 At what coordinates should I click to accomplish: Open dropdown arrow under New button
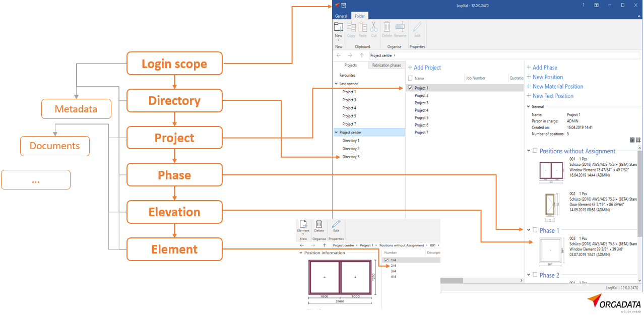tap(339, 40)
